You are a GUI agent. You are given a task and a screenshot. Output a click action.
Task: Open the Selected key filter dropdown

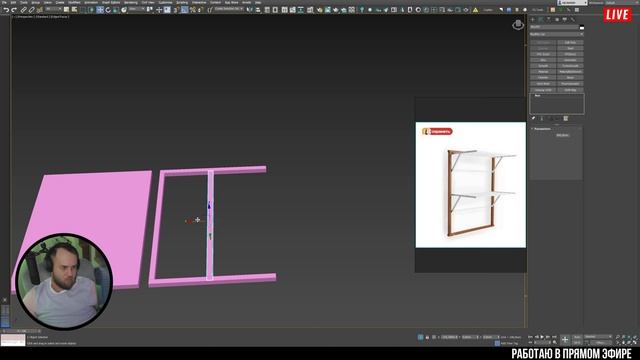pos(598,337)
